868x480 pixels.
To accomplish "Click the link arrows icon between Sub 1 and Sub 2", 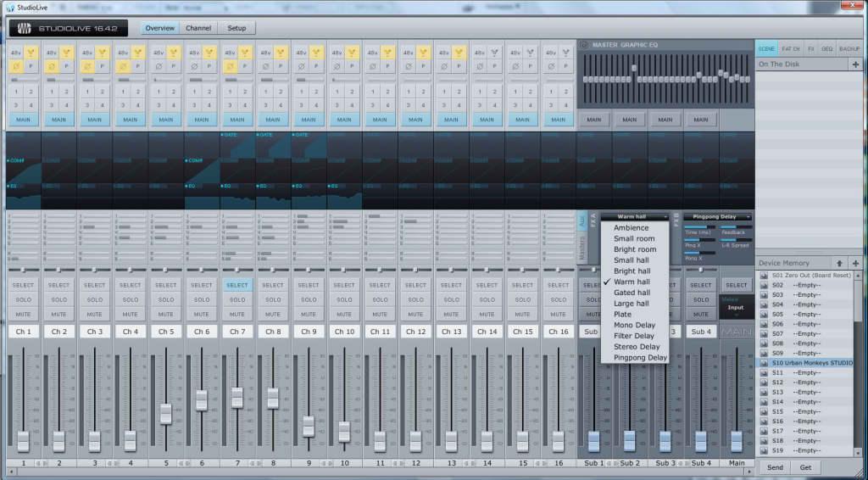I will click(x=611, y=463).
